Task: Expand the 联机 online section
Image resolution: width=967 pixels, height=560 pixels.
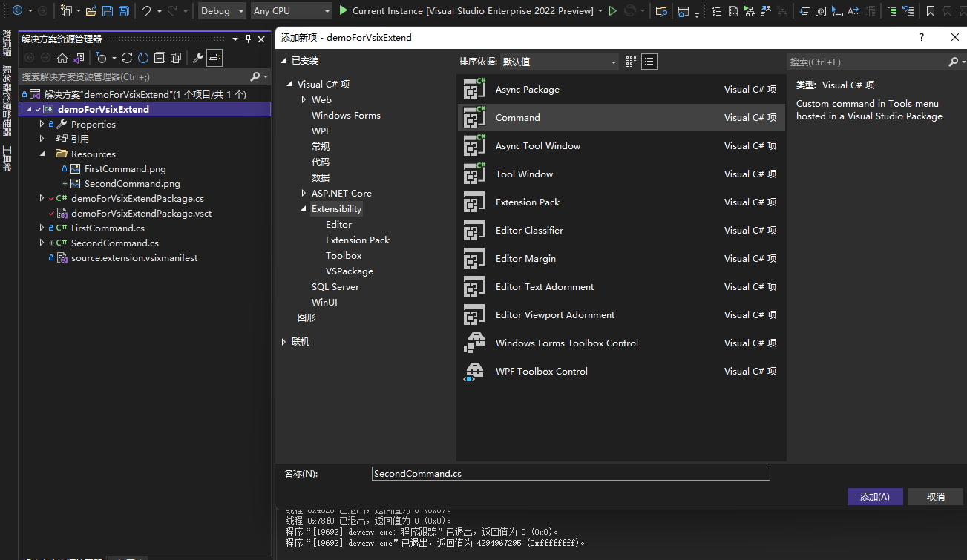Action: pos(283,342)
